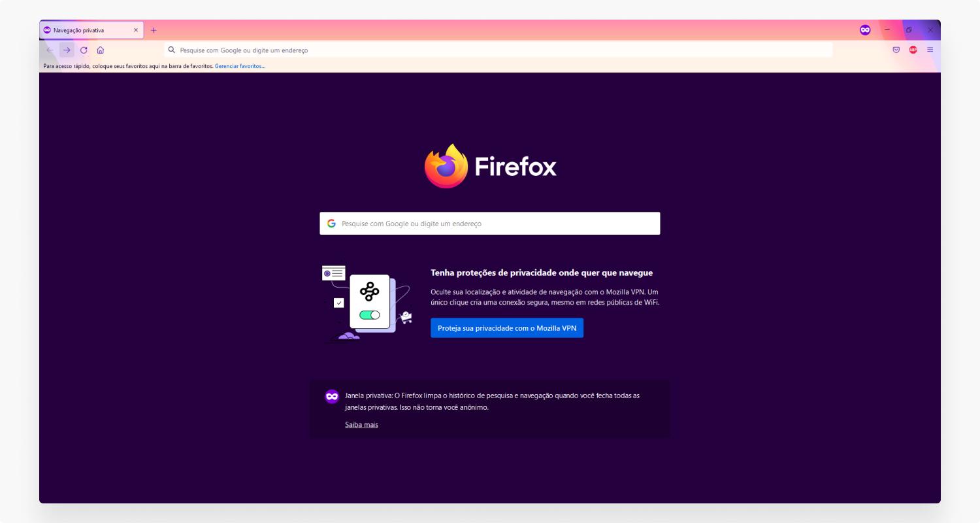Screen dimensions: 980x523
Task: Click the Firefox logo
Action: 490,166
